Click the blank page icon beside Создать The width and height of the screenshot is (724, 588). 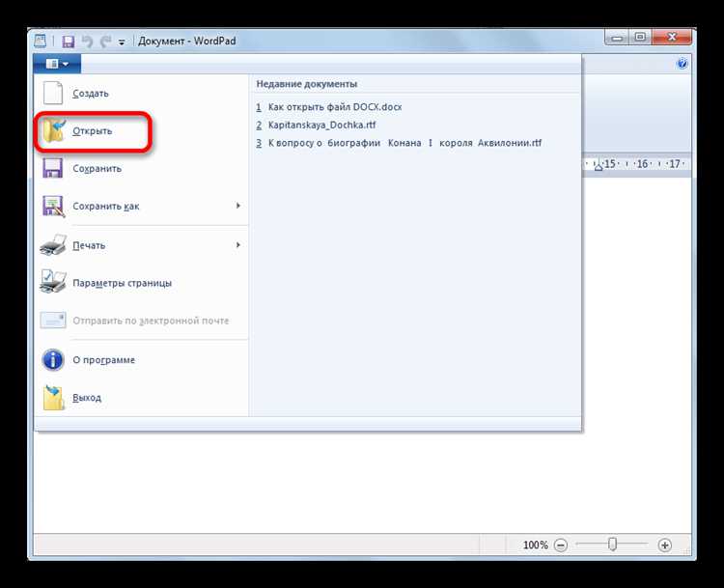coord(53,93)
